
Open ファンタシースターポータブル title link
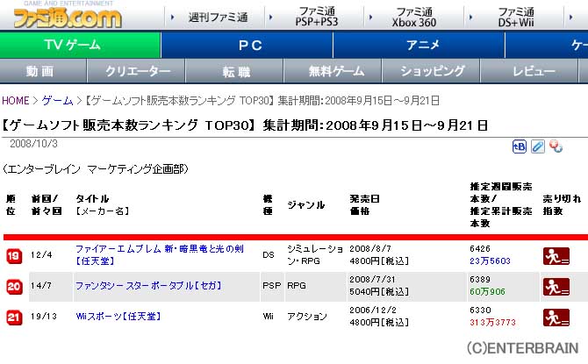coord(149,286)
